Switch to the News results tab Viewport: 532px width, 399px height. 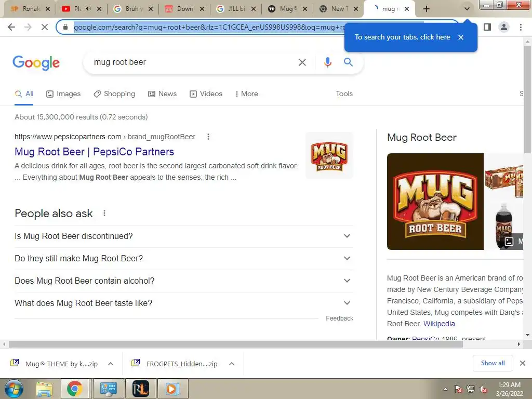pos(163,94)
